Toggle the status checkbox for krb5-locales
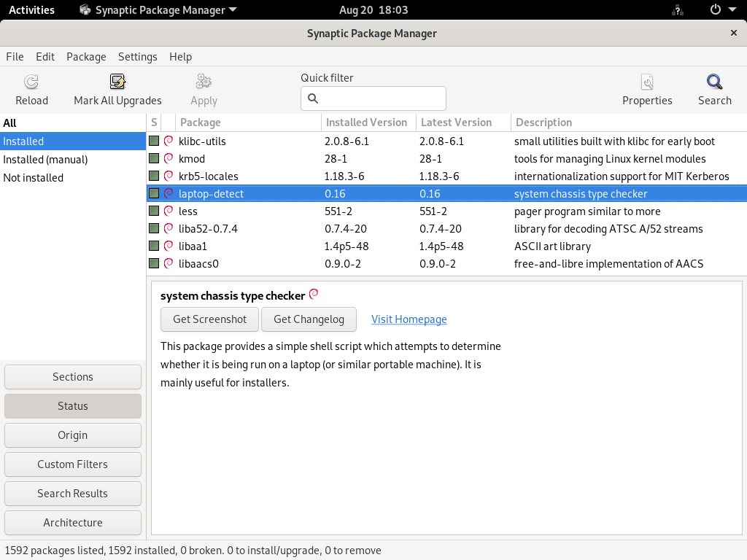The image size is (747, 560). [153, 176]
